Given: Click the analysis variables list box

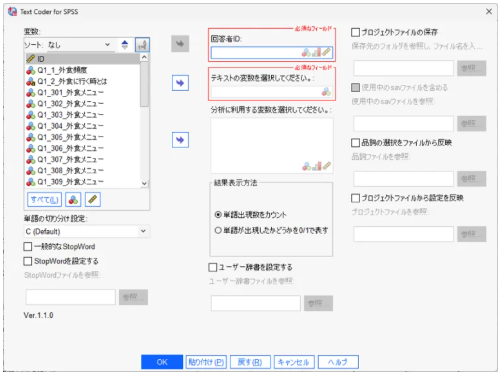Looking at the screenshot, I should pyautogui.click(x=272, y=145).
